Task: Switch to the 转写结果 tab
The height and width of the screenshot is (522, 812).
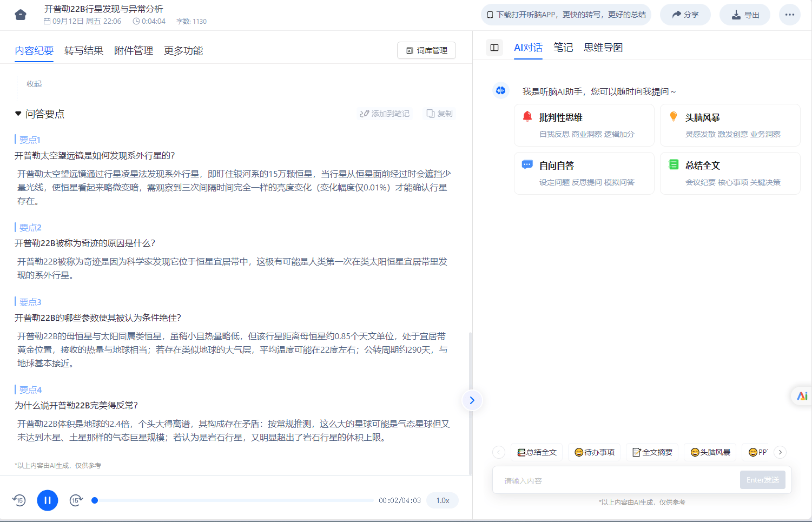Action: coord(84,51)
